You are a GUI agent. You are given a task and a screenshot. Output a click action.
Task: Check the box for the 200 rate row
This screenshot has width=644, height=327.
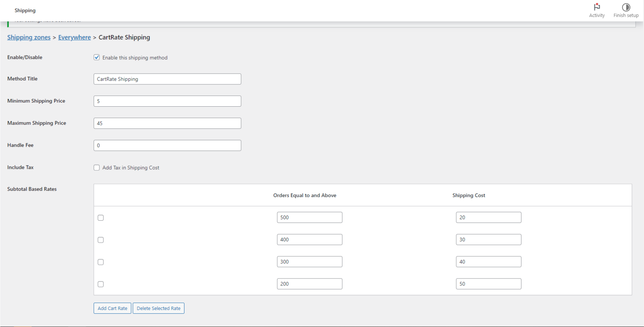point(101,284)
